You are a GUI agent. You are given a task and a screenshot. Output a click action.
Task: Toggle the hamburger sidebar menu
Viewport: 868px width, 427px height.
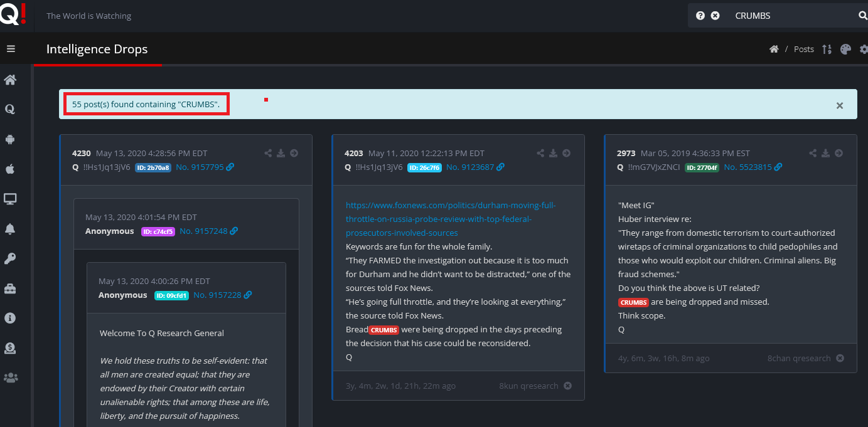[x=11, y=49]
